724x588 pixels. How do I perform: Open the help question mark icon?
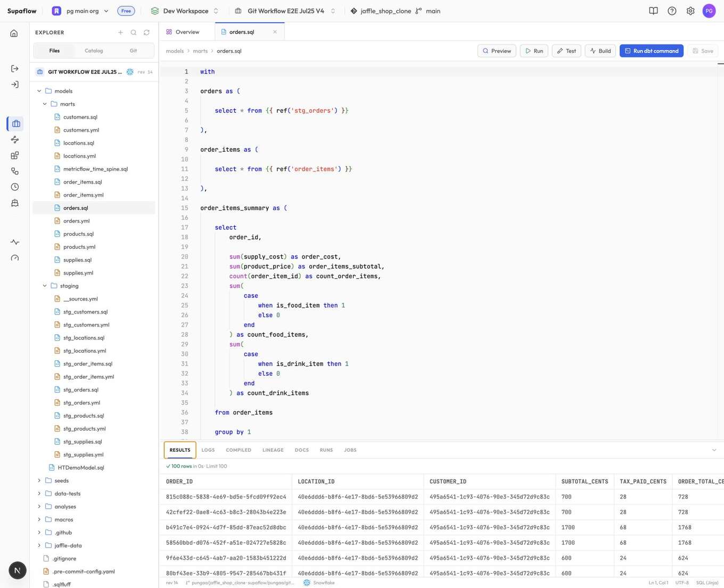pos(672,11)
